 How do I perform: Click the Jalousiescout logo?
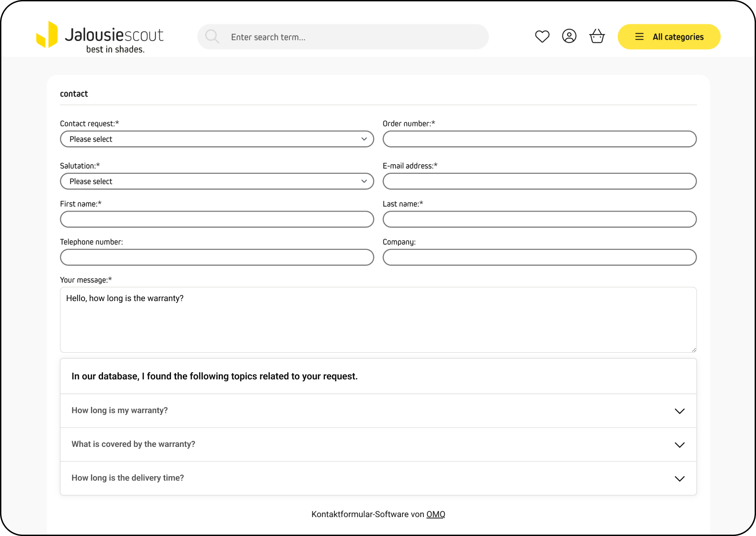click(100, 37)
